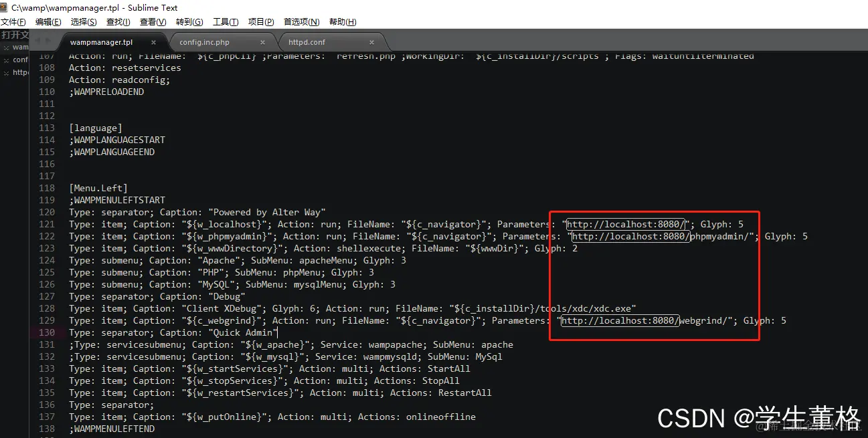The image size is (868, 438).
Task: Click the ';WAMPMENULEFTEND' line
Action: click(112, 429)
